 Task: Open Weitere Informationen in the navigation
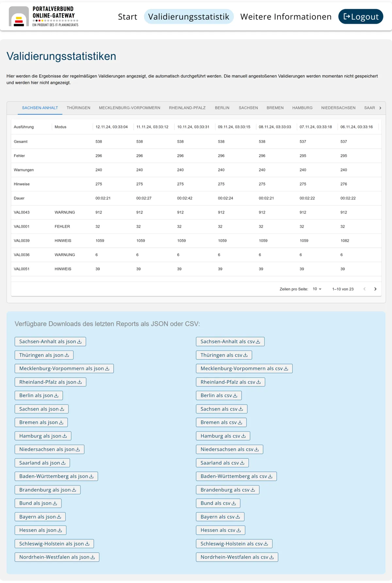tap(286, 17)
